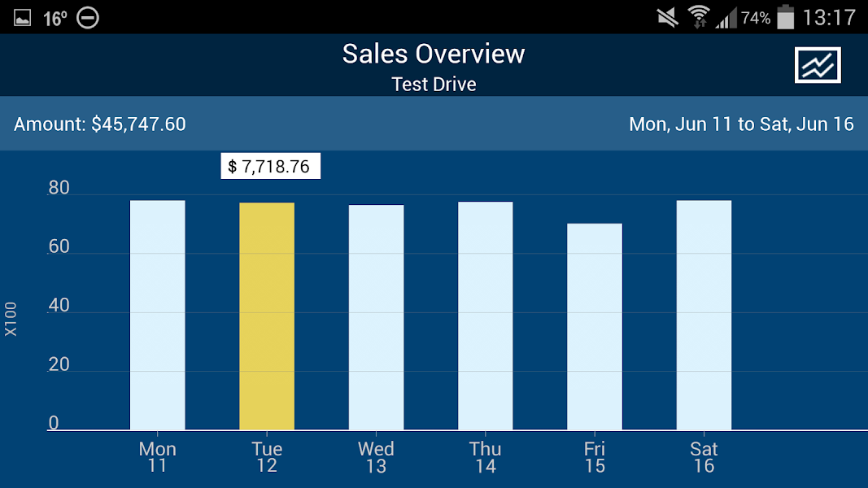The height and width of the screenshot is (488, 868).
Task: Tap the Amount: $45,747.60 total label
Action: point(100,124)
